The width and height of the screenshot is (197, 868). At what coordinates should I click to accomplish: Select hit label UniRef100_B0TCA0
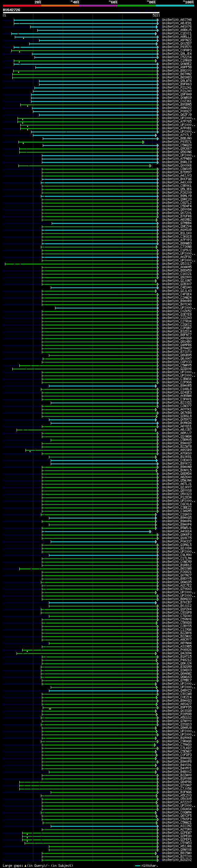coord(177,304)
